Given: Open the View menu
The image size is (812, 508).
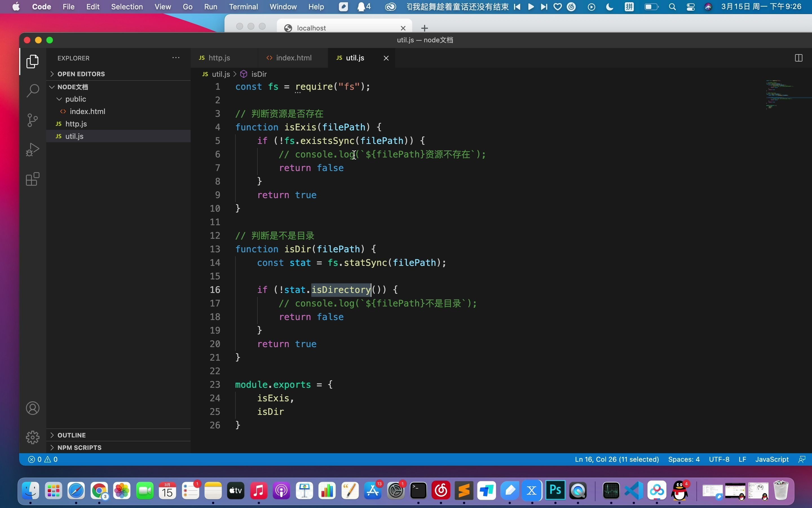Looking at the screenshot, I should 163,7.
